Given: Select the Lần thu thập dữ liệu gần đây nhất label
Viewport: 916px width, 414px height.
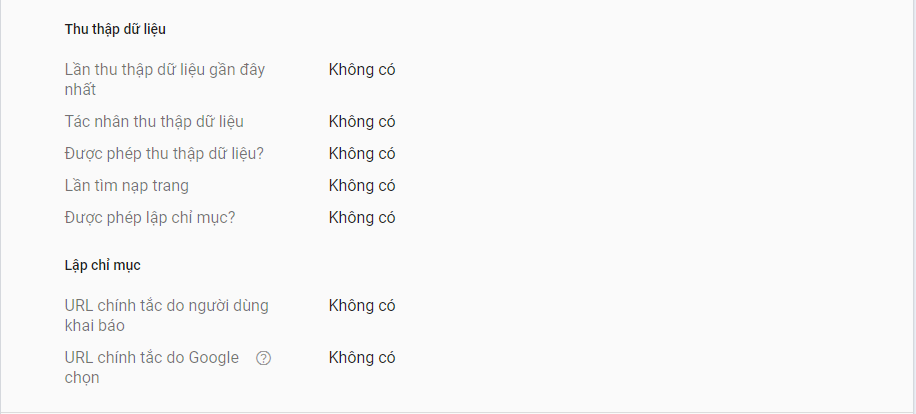Looking at the screenshot, I should pos(165,79).
